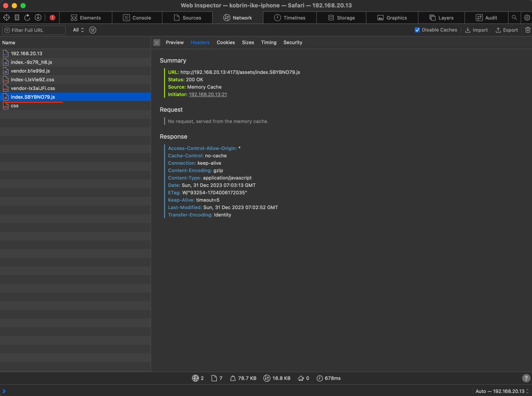Viewport: 532px width, 396px height.
Task: Show the Headers sub-tab
Action: [x=200, y=43]
